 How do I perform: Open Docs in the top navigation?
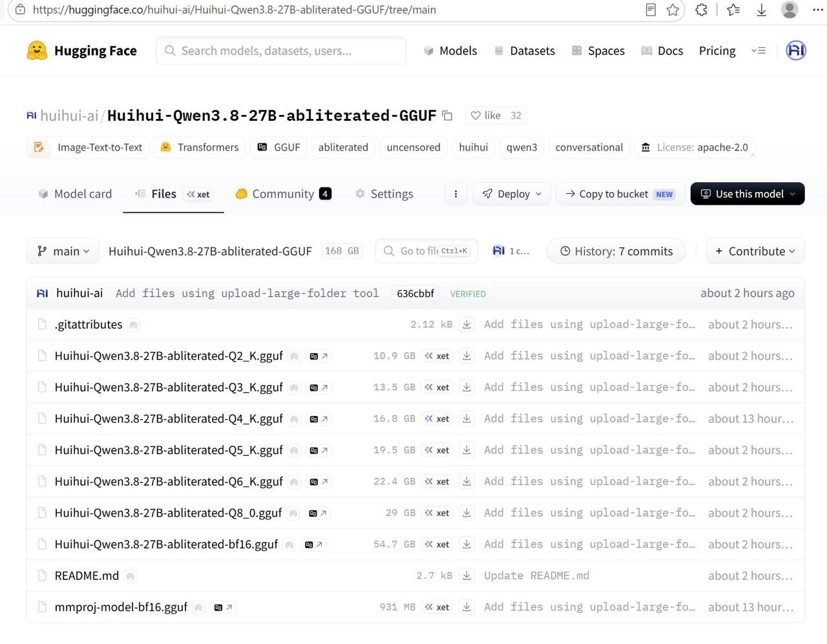[662, 50]
